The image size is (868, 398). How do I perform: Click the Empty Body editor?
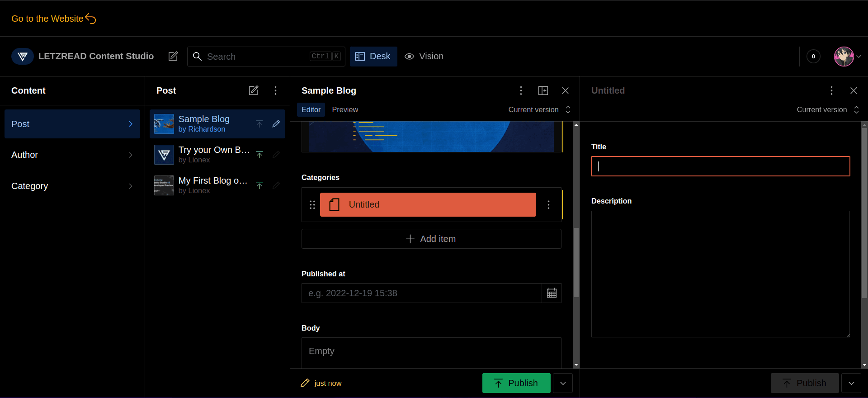point(431,353)
